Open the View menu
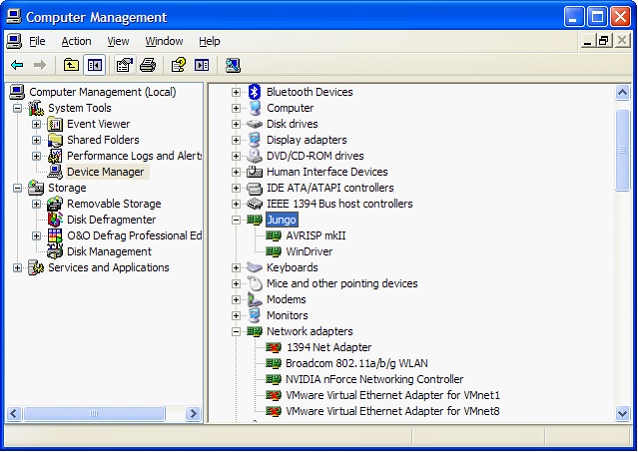This screenshot has height=452, width=638. coord(118,41)
